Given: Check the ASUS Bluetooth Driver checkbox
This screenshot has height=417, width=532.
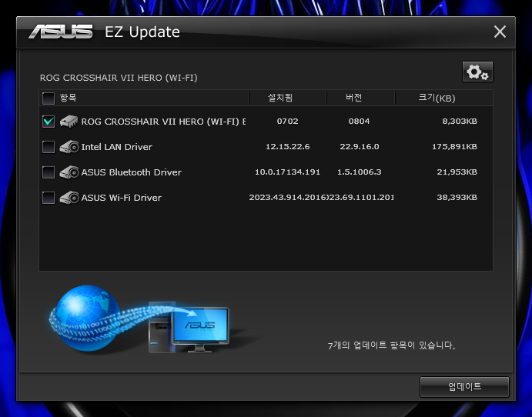Looking at the screenshot, I should coord(49,172).
